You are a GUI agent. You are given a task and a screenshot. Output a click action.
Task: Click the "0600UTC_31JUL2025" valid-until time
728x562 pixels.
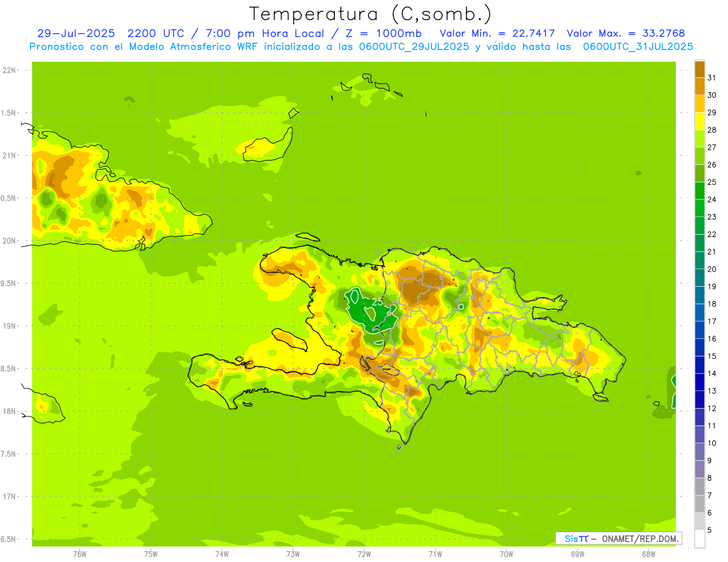tap(638, 47)
